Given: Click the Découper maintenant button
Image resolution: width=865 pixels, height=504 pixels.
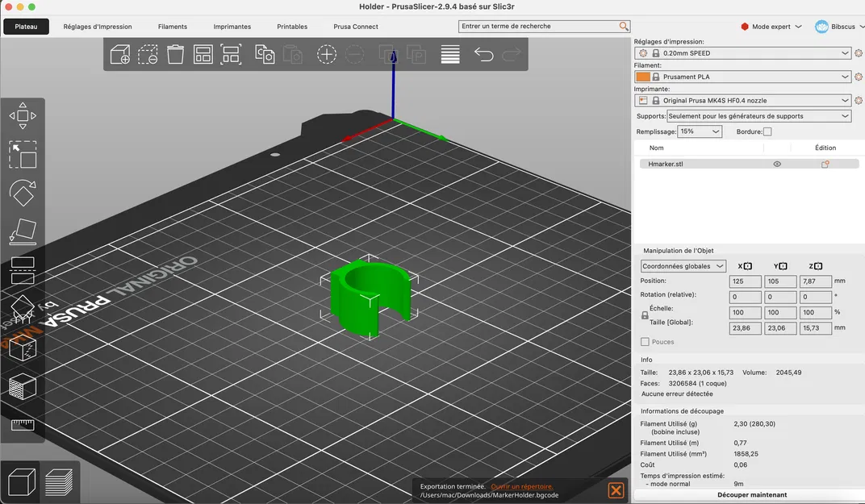Looking at the screenshot, I should click(x=752, y=494).
